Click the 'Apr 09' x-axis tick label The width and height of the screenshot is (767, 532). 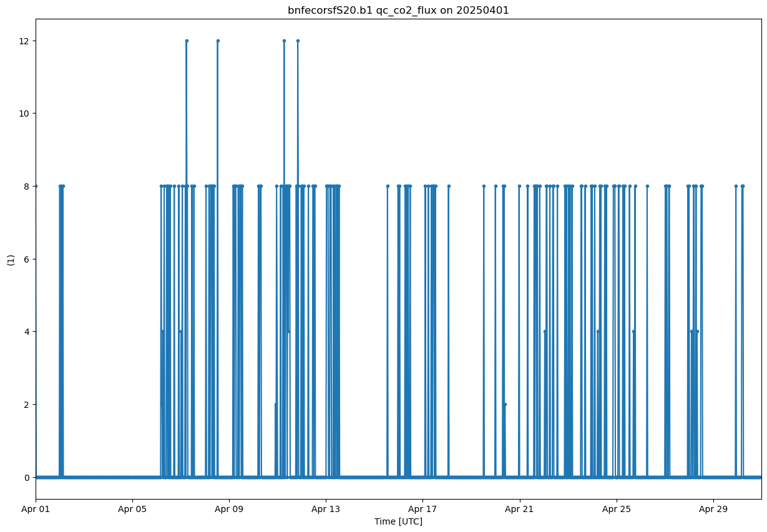pyautogui.click(x=229, y=509)
